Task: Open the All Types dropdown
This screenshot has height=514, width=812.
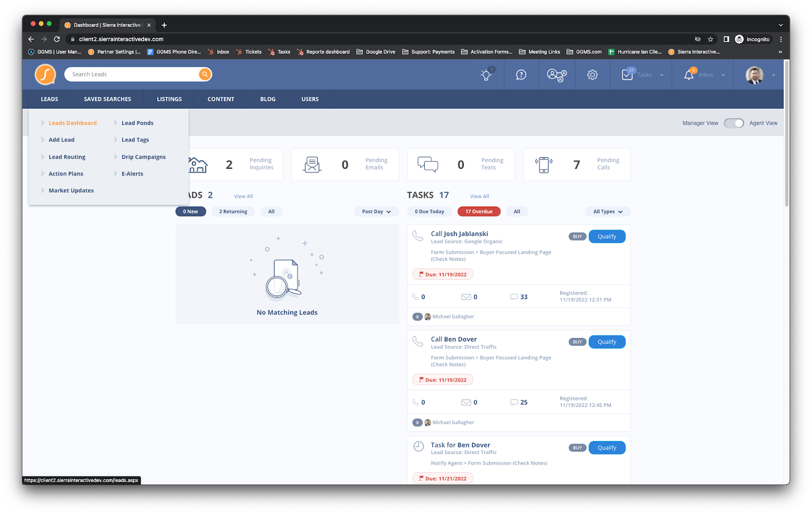Action: click(x=607, y=212)
